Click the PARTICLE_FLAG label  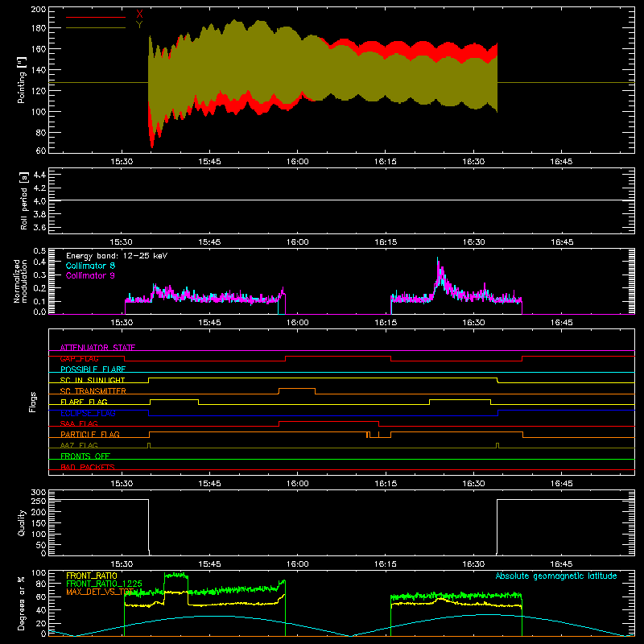(90, 434)
